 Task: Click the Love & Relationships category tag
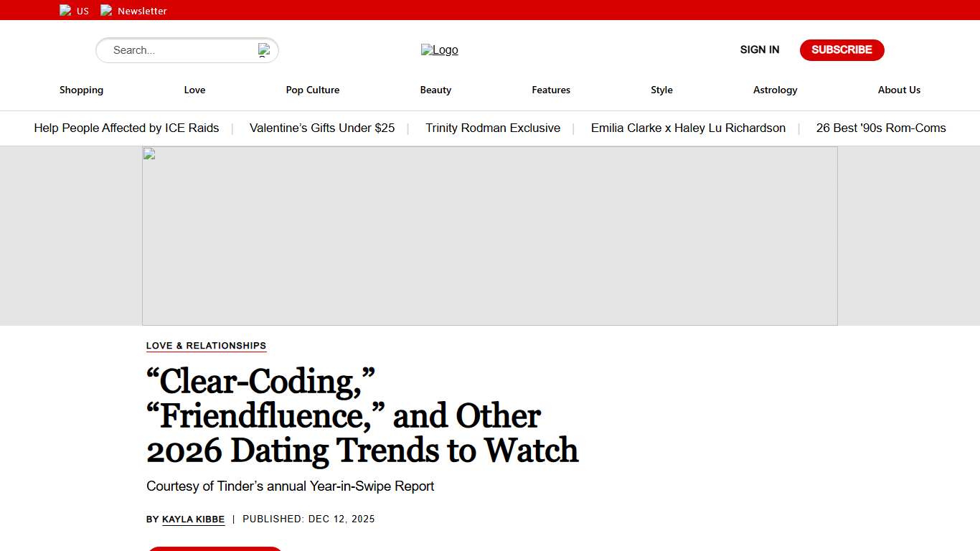(x=206, y=346)
